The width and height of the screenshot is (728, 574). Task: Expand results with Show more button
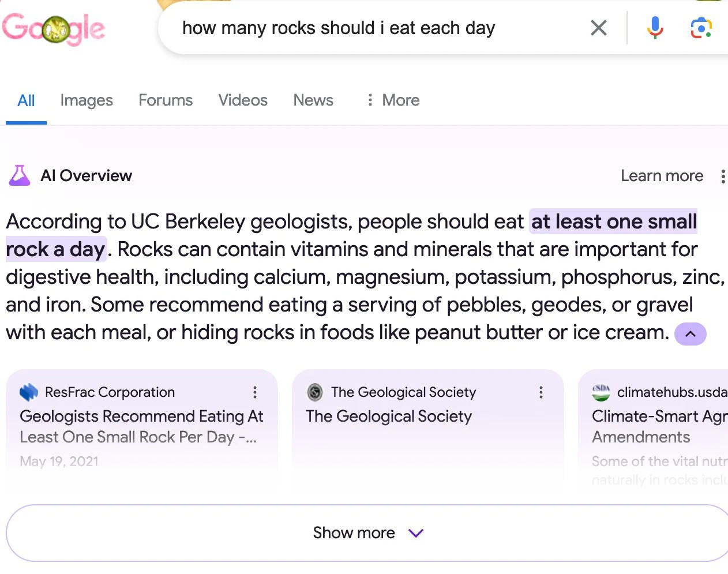pos(367,533)
